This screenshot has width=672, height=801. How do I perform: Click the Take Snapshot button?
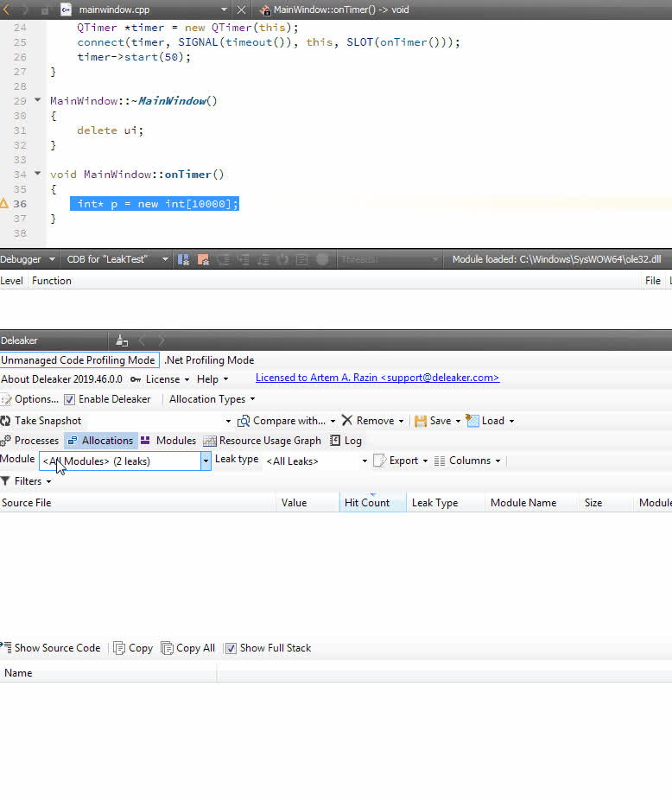click(x=48, y=421)
